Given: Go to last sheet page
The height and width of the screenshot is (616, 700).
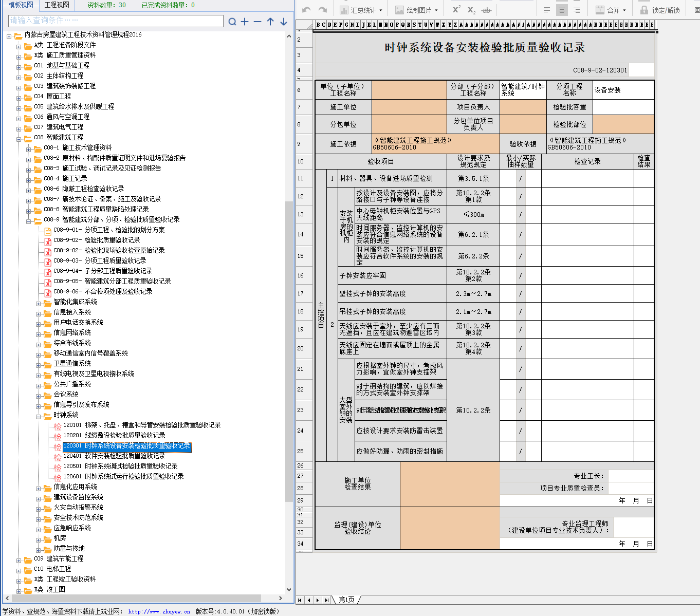Looking at the screenshot, I should coord(326,600).
